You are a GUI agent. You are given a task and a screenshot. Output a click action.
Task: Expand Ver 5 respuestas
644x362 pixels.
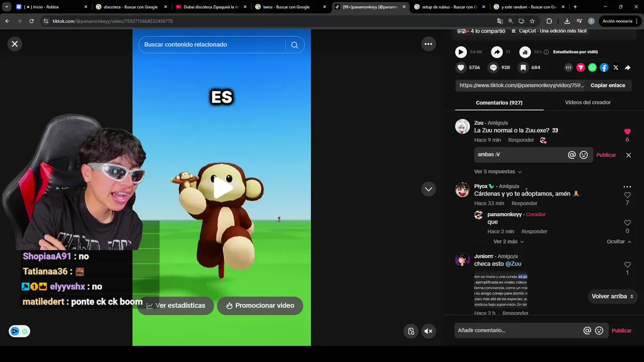[x=498, y=171]
